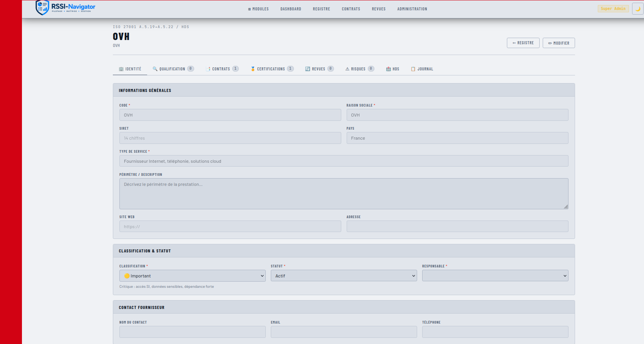Focus the Site web https:// field

tap(230, 226)
